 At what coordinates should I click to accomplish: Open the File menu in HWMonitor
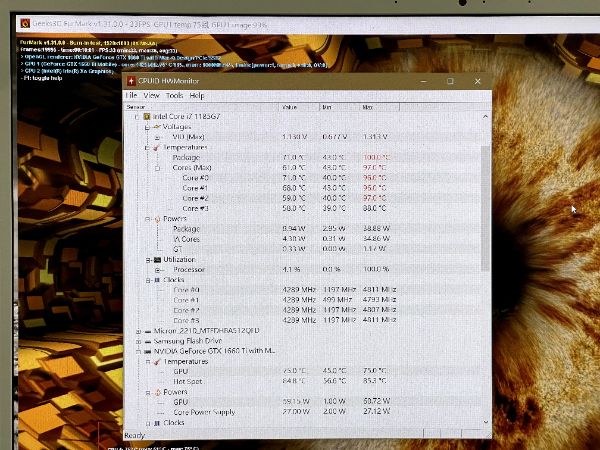[x=131, y=95]
